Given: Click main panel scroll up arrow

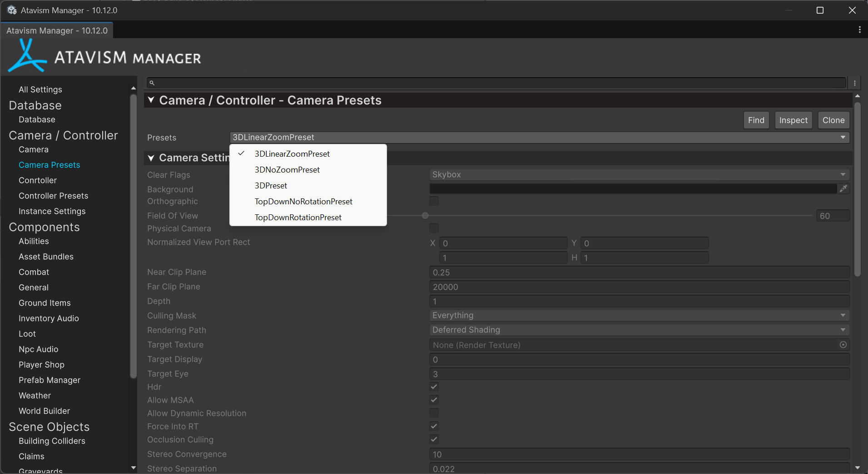Looking at the screenshot, I should pyautogui.click(x=858, y=96).
